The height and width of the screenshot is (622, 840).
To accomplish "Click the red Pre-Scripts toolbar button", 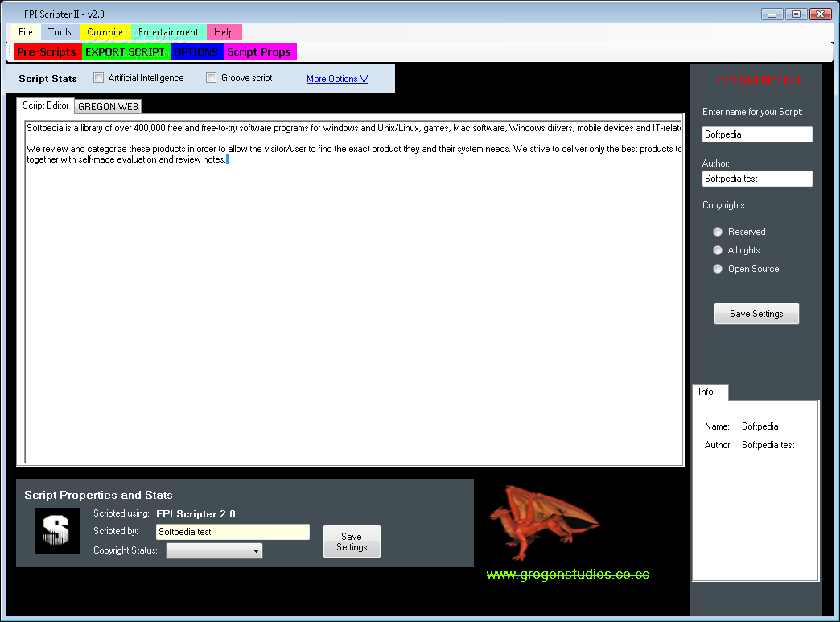I will click(x=47, y=52).
